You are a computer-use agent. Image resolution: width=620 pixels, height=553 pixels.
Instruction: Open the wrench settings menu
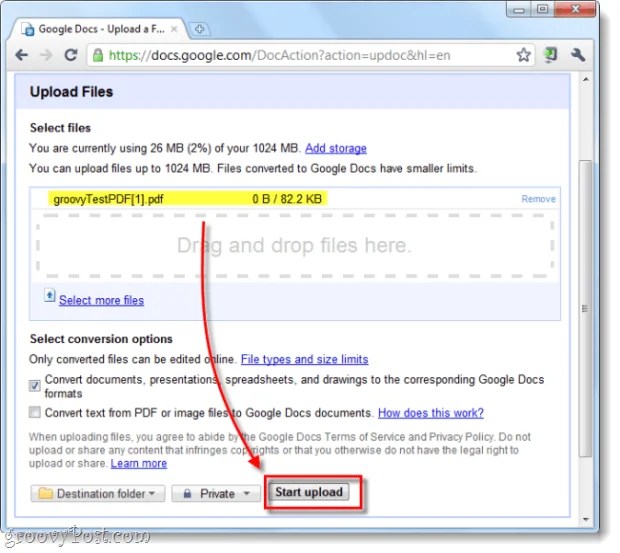578,55
